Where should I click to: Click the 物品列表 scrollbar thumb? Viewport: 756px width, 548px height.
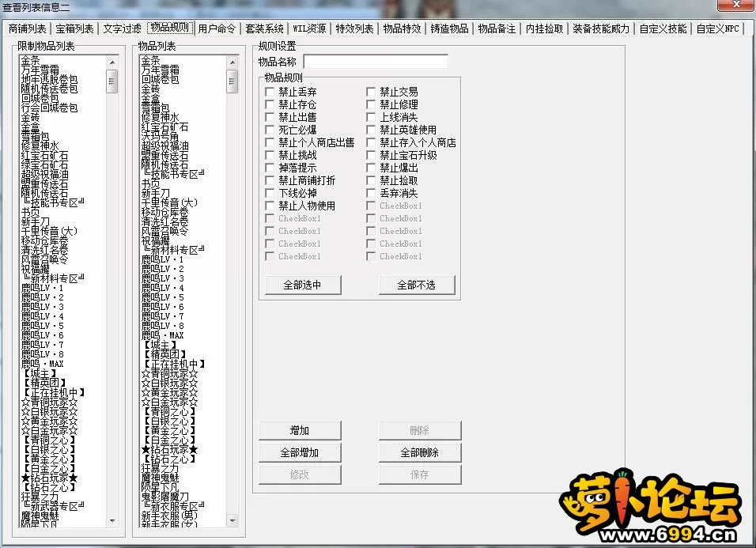[x=232, y=81]
